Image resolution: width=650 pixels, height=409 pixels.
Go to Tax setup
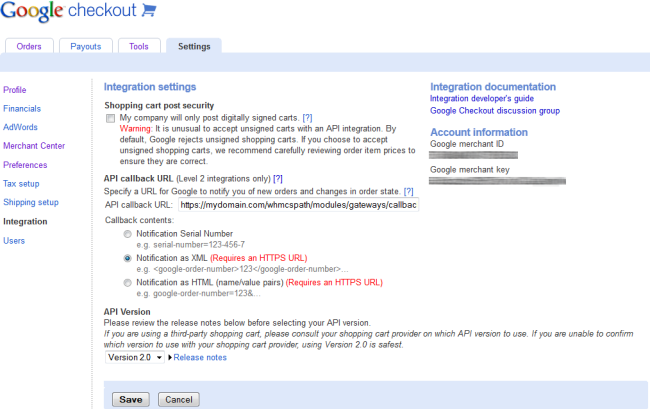coord(21,183)
